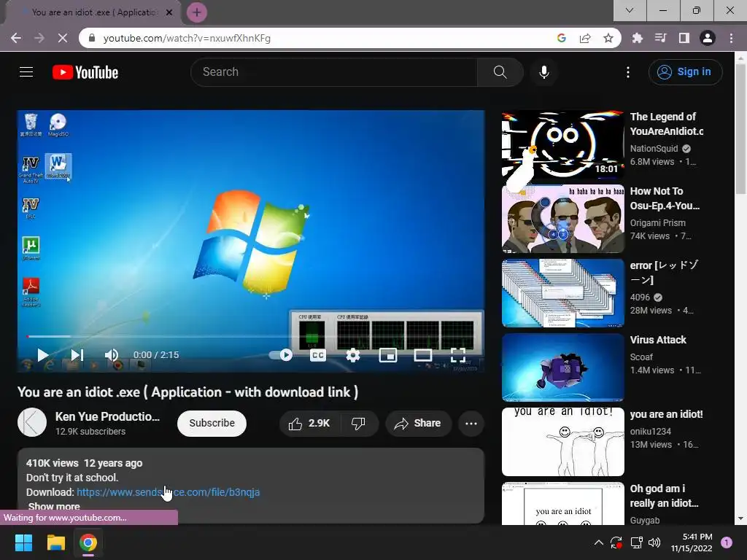747x560 pixels.
Task: Open NationSquid channel under first suggestion
Action: [654, 149]
